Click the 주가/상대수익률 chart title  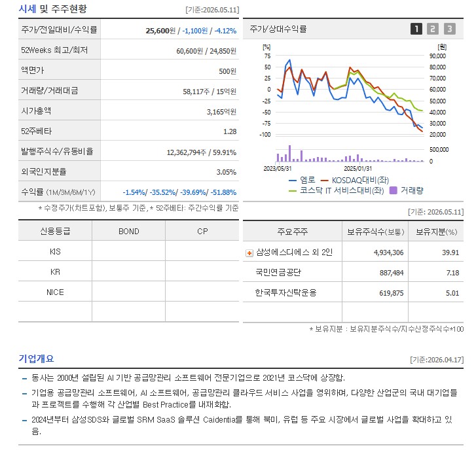tap(278, 29)
